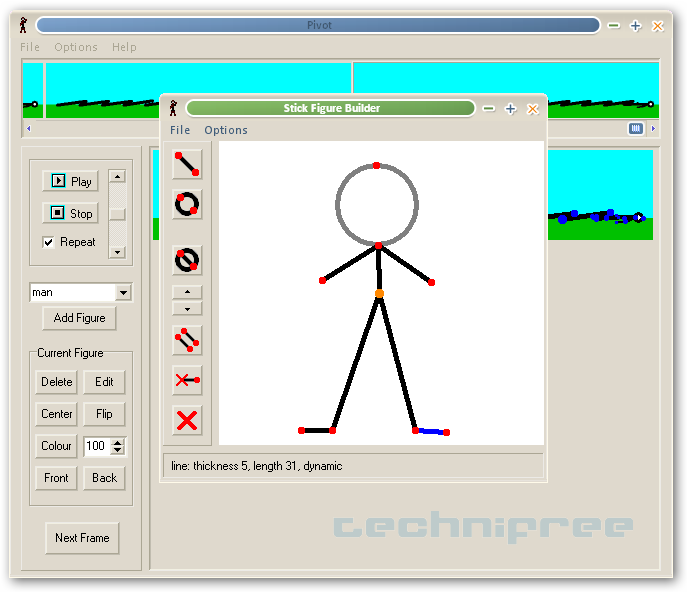Click the static/dynamic segment toggle icon
The height and width of the screenshot is (592, 687).
(187, 380)
